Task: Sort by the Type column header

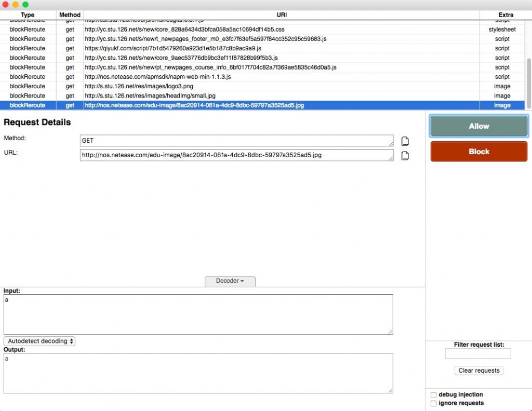Action: (28, 15)
